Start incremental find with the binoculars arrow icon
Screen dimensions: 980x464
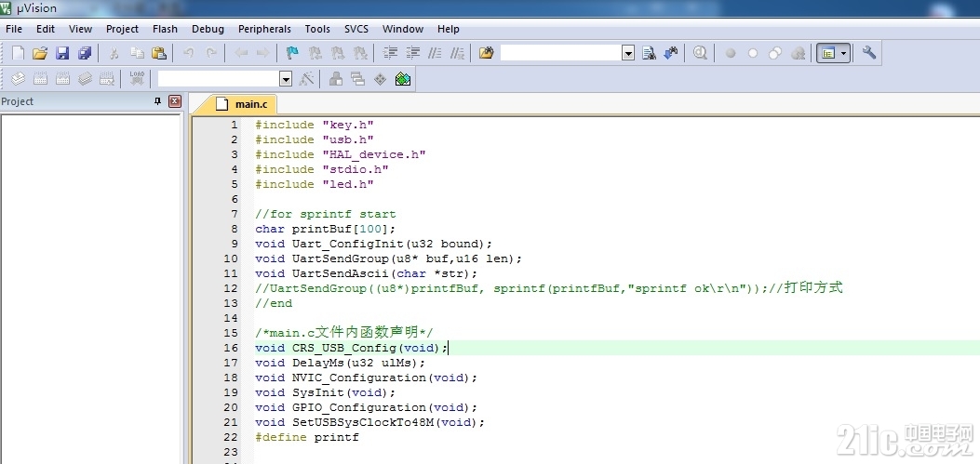coord(671,53)
